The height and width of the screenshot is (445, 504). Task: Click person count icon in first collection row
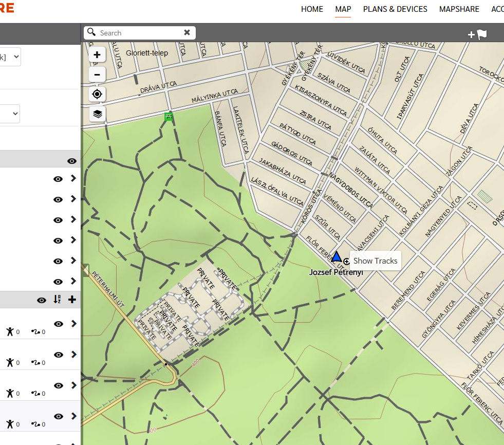click(10, 331)
